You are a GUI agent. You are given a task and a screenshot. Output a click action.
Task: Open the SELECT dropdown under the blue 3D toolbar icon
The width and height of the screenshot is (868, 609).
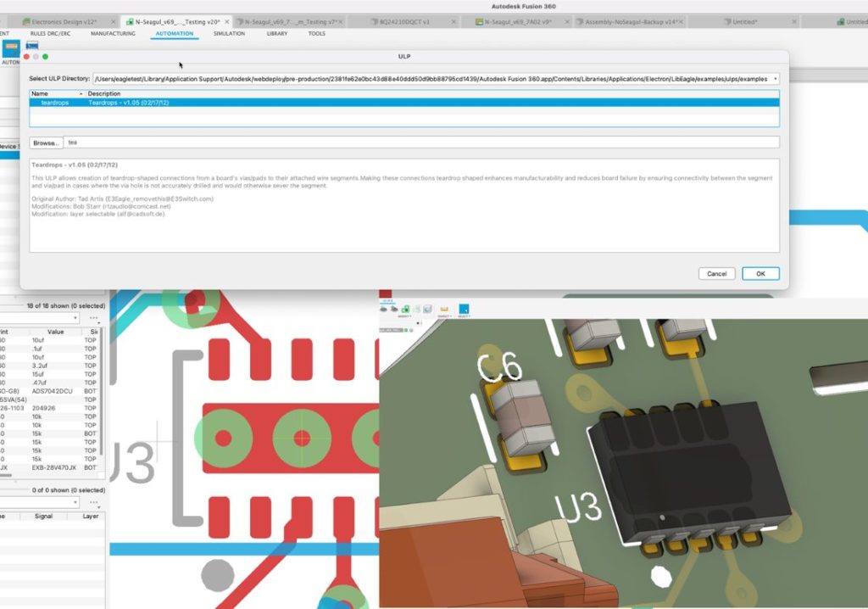(x=464, y=316)
